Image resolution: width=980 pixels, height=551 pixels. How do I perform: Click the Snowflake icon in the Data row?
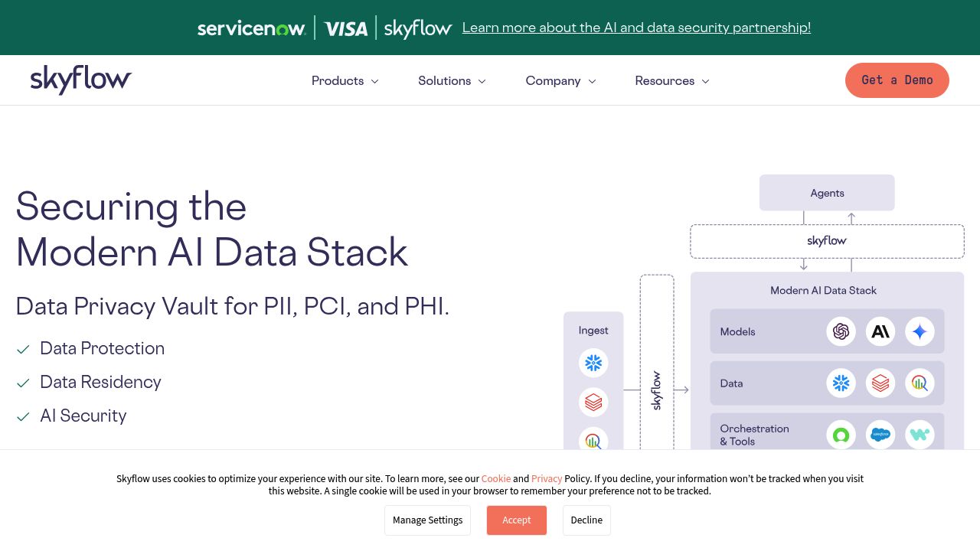click(x=841, y=383)
